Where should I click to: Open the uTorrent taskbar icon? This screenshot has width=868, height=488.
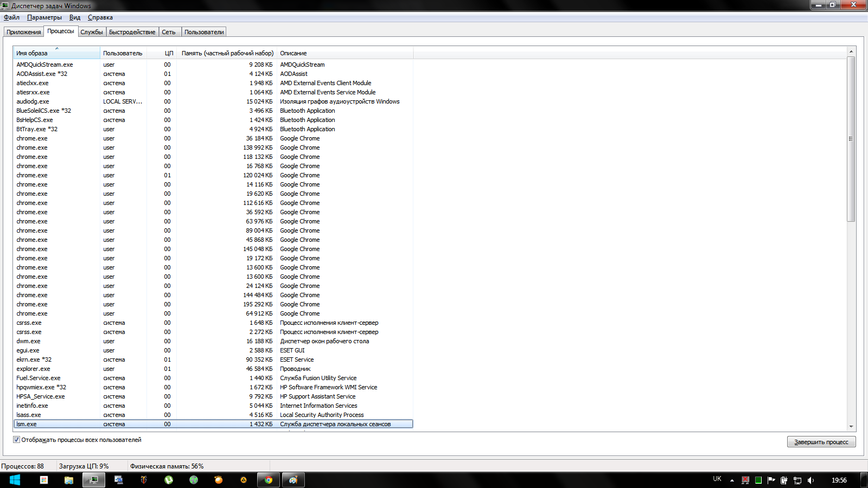169,480
